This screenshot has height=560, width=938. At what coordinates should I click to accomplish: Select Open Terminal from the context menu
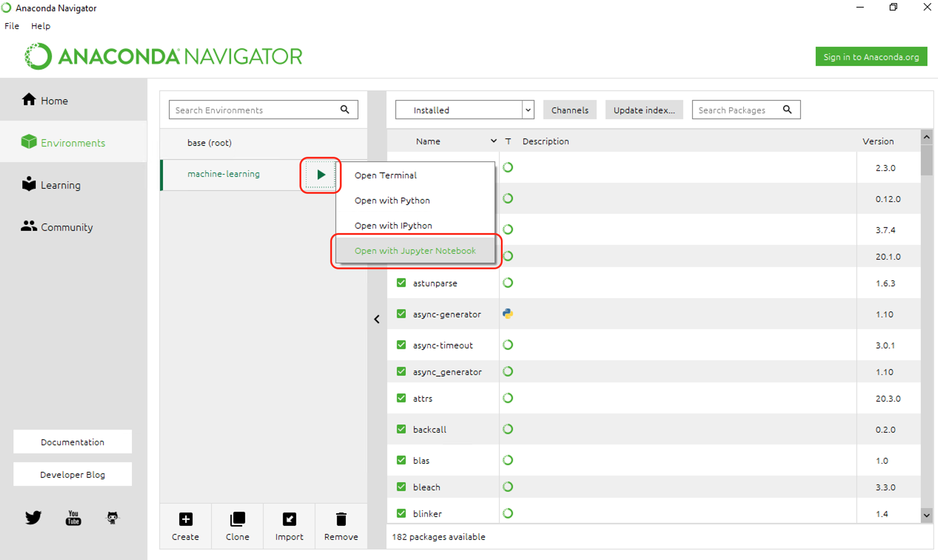tap(415, 175)
